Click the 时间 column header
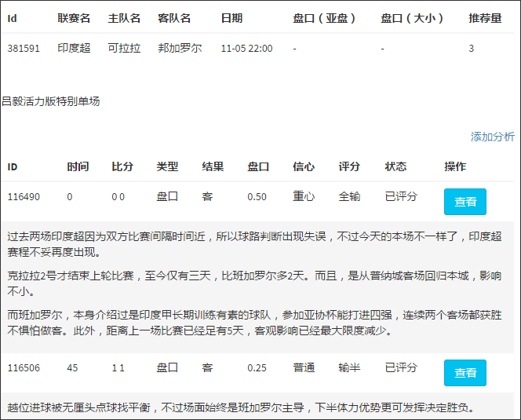 click(78, 166)
